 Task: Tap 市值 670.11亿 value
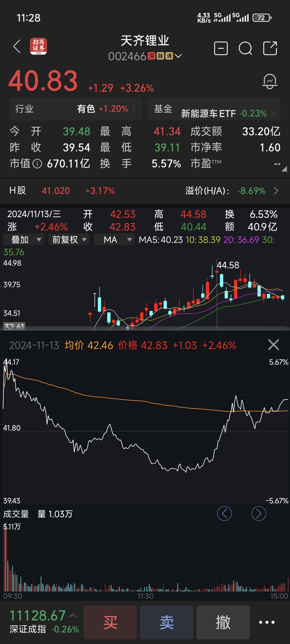click(68, 164)
